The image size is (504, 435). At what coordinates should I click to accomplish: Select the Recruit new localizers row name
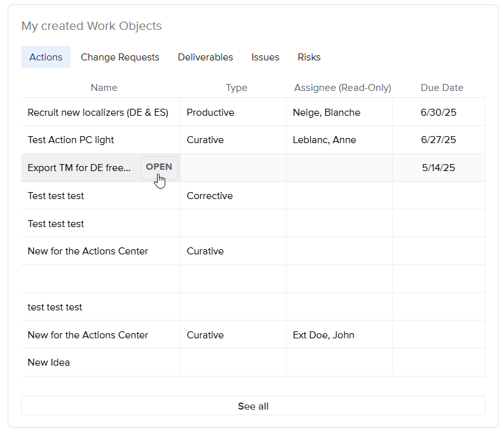click(x=98, y=113)
